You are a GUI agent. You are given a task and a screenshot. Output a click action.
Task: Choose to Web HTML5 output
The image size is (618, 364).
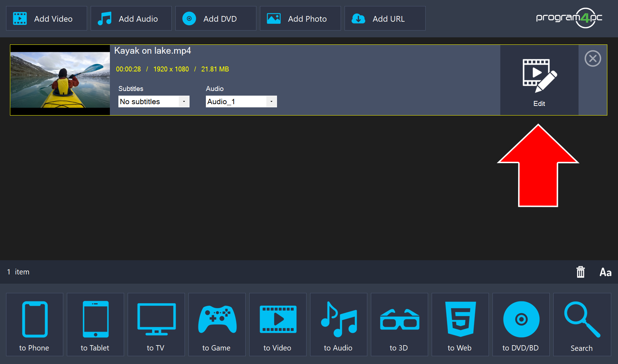click(460, 325)
